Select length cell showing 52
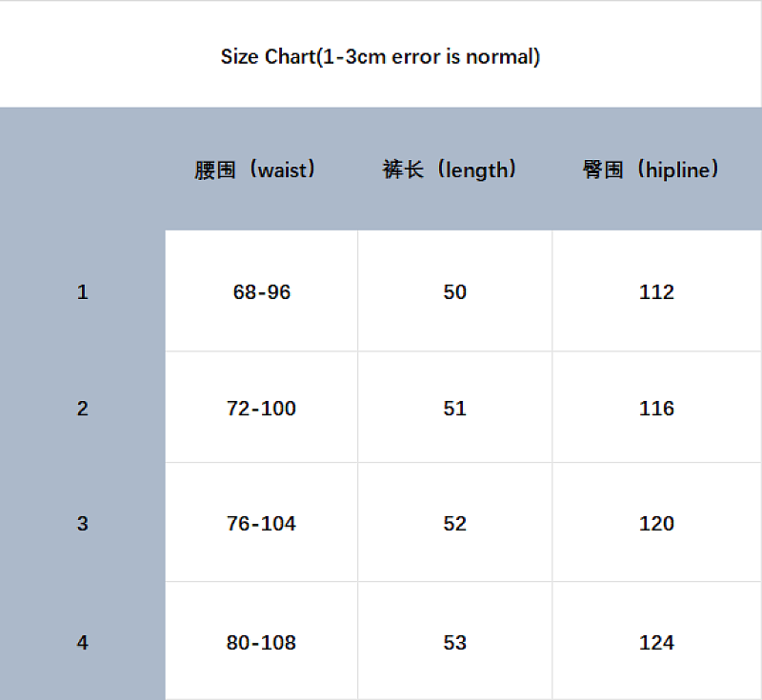This screenshot has width=762, height=700. 455,522
